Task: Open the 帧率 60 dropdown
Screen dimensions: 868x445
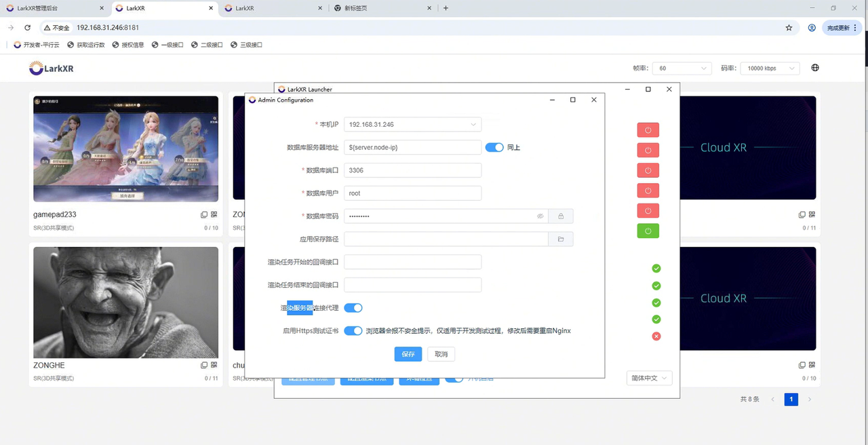Action: click(x=682, y=69)
